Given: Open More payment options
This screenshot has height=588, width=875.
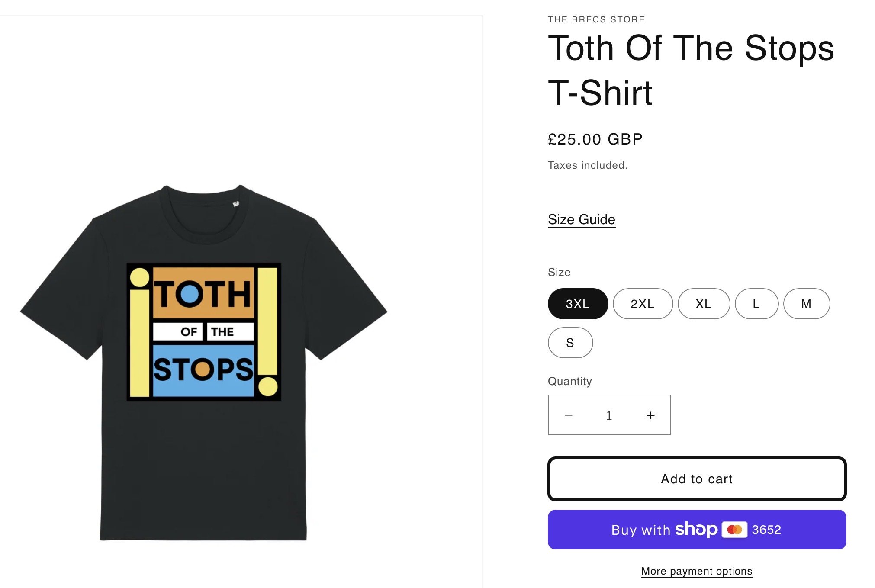Looking at the screenshot, I should pos(697,571).
